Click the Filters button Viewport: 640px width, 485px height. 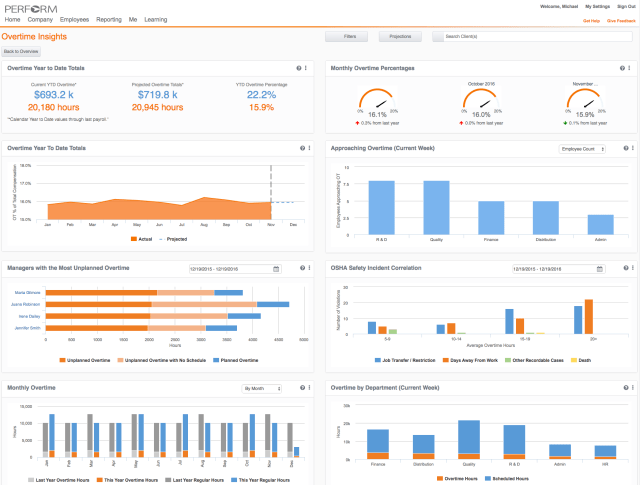click(x=350, y=35)
